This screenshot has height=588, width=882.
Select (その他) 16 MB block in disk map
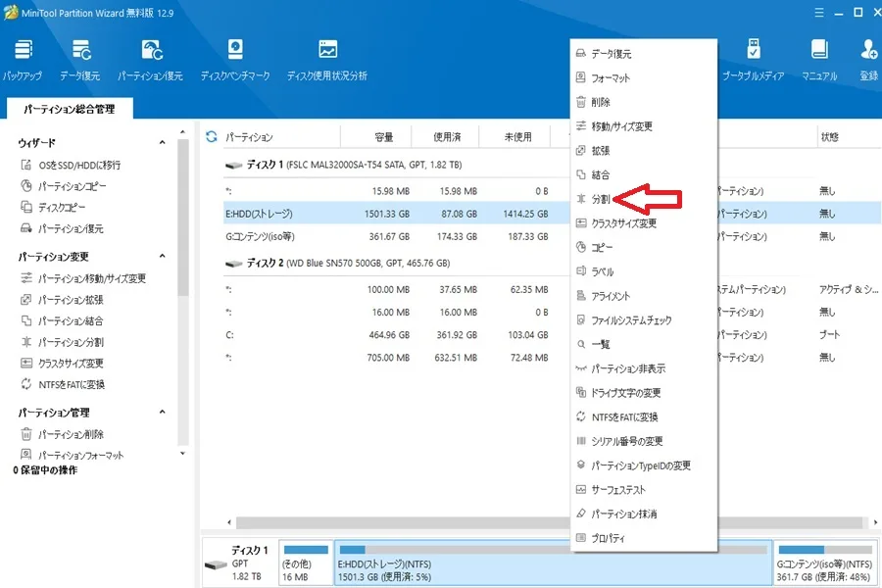point(306,563)
